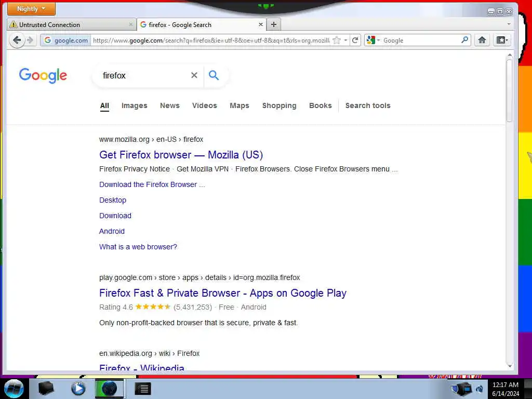Click the volume tray icon
The height and width of the screenshot is (399, 532).
[480, 389]
